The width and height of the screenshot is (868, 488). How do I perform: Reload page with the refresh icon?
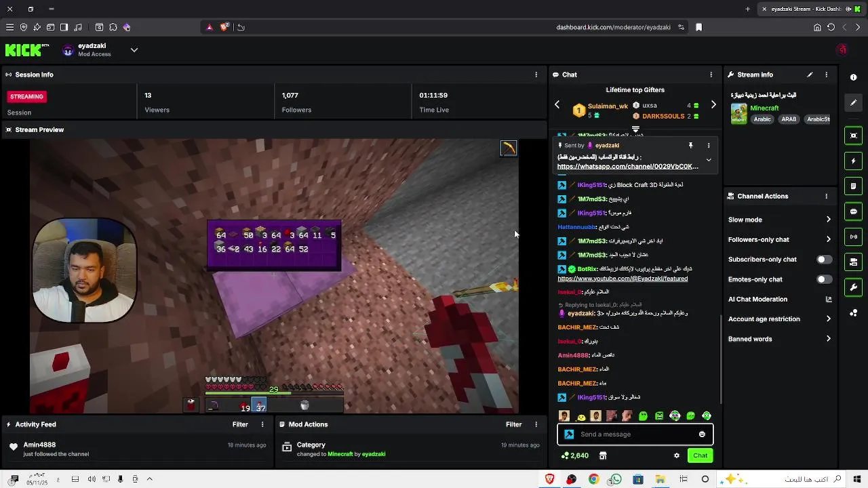831,27
